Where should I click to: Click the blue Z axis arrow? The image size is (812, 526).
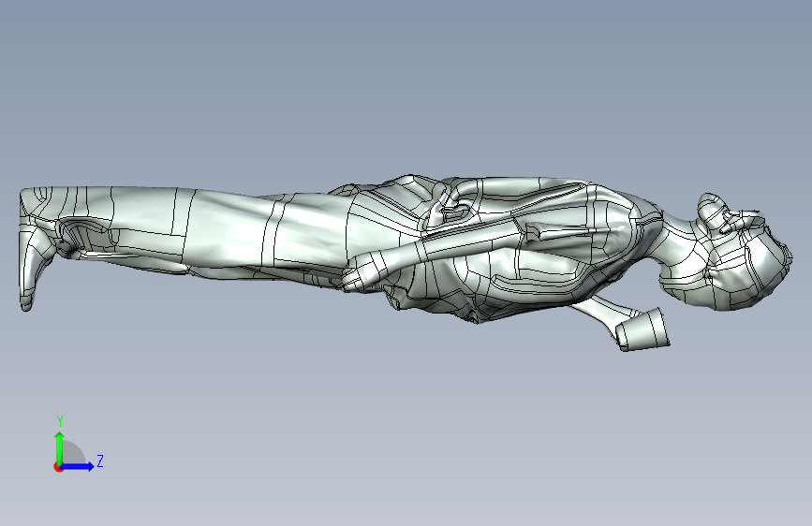click(77, 466)
